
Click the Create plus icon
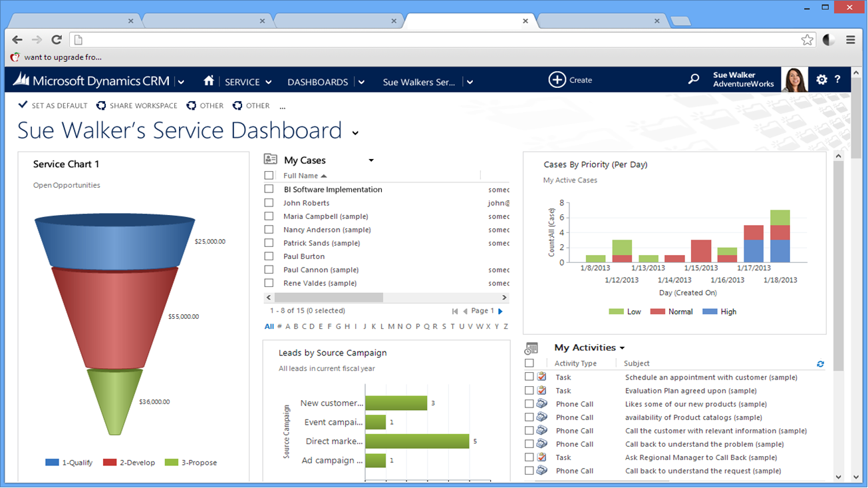(557, 80)
